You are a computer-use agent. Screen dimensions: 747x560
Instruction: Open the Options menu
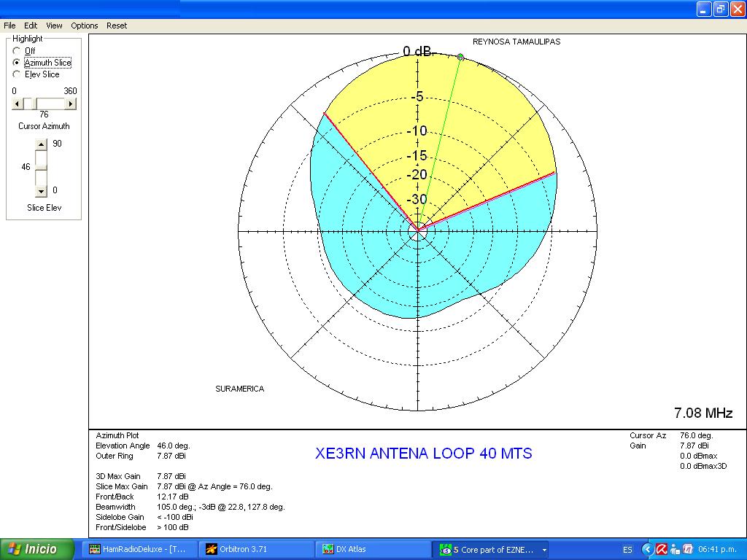point(84,26)
